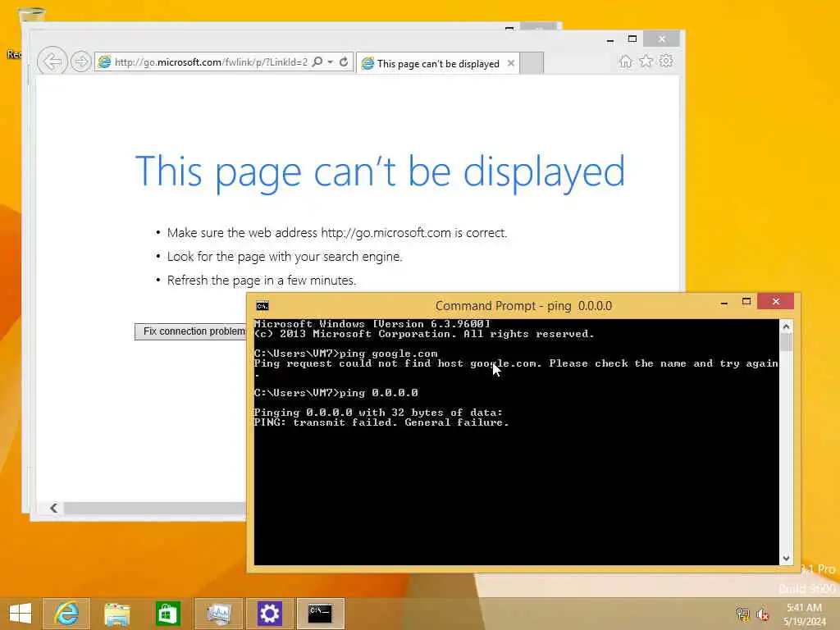Click "Look for the page with your search engine"
This screenshot has width=840, height=630.
285,257
